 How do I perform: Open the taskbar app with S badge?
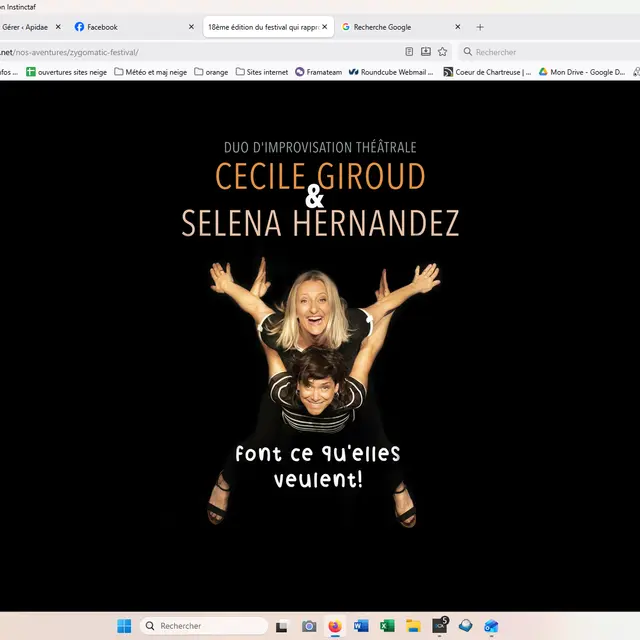(440, 625)
